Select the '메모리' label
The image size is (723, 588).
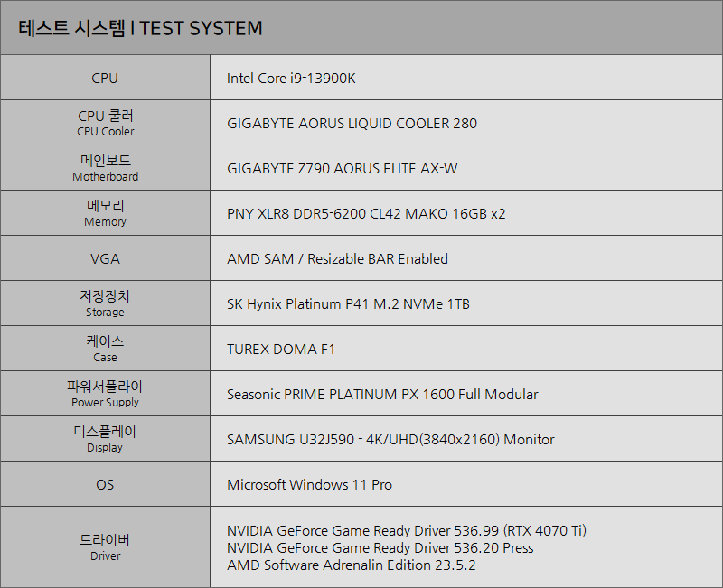(x=106, y=206)
